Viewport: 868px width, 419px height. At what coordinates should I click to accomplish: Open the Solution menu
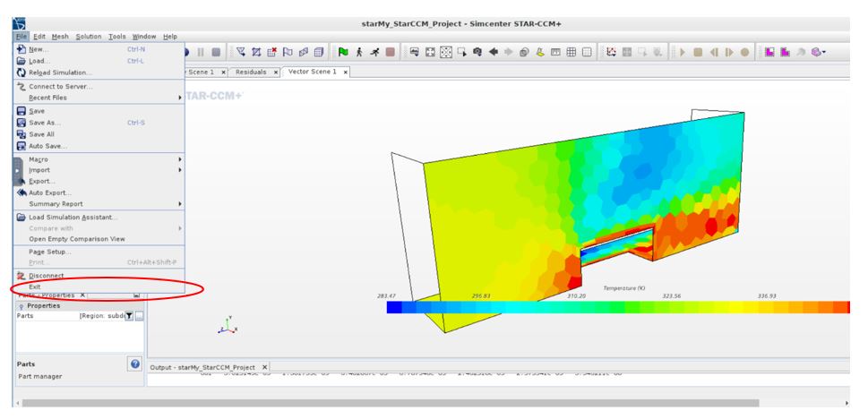pyautogui.click(x=89, y=37)
